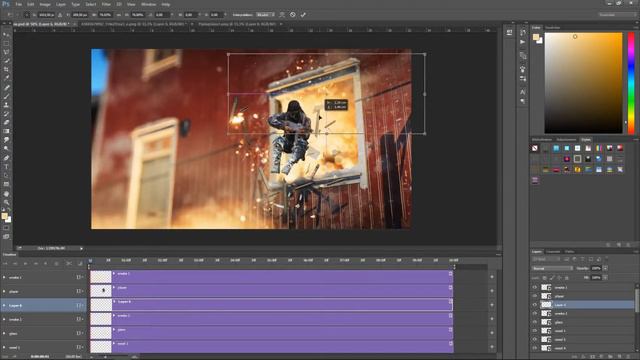Cancel the transform in options bar

click(x=293, y=15)
